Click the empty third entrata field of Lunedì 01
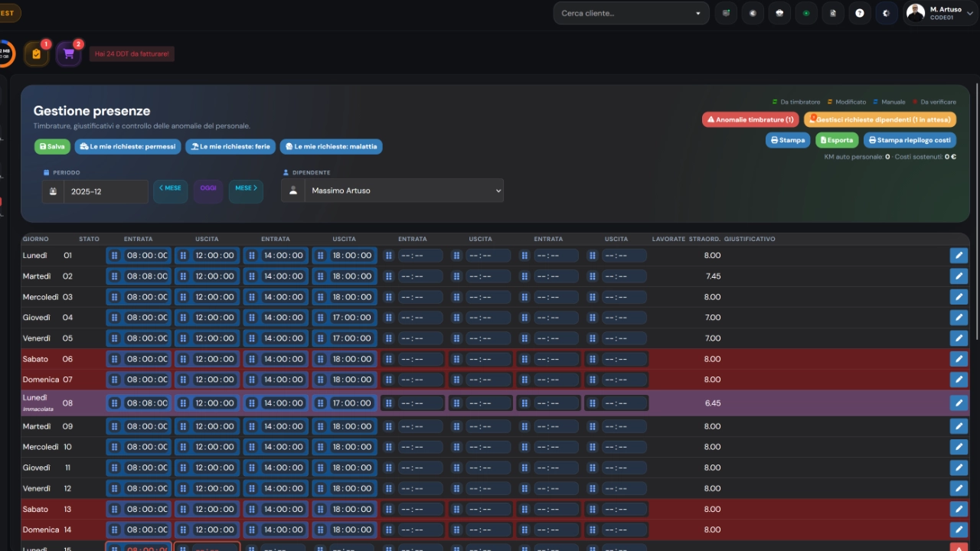 (420, 256)
